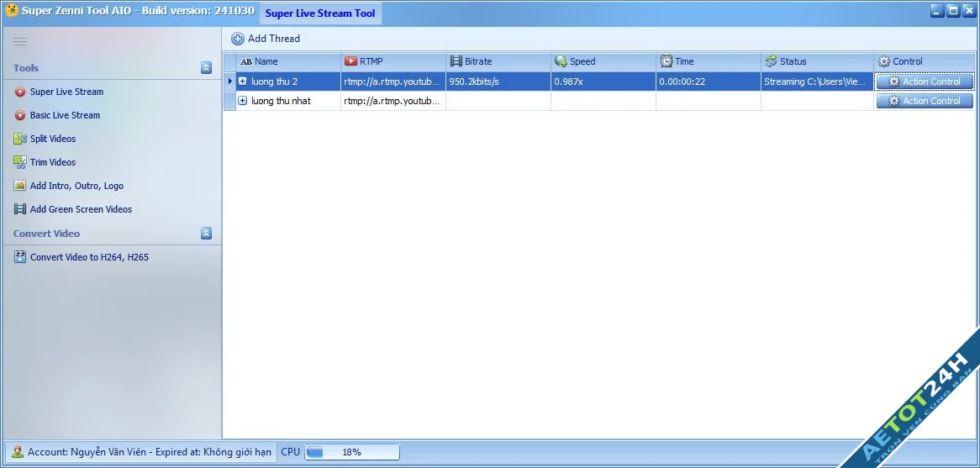Click the account user icon in status bar
The height and width of the screenshot is (468, 980).
pyautogui.click(x=18, y=452)
